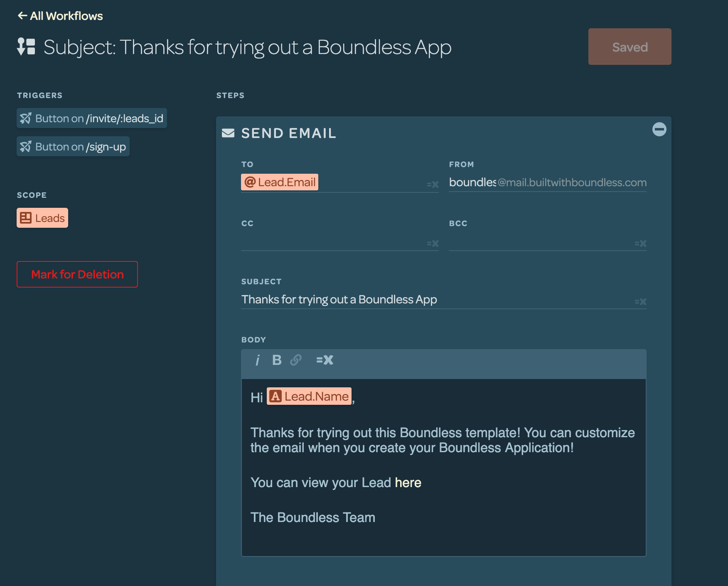Viewport: 728px width, 586px height.
Task: Toggle bold in body toolbar
Action: coord(277,360)
